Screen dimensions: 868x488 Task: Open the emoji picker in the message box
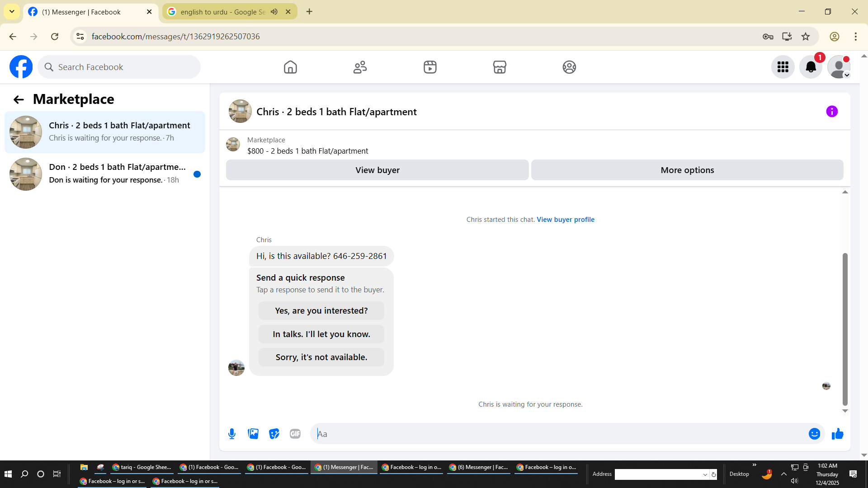coord(814,434)
